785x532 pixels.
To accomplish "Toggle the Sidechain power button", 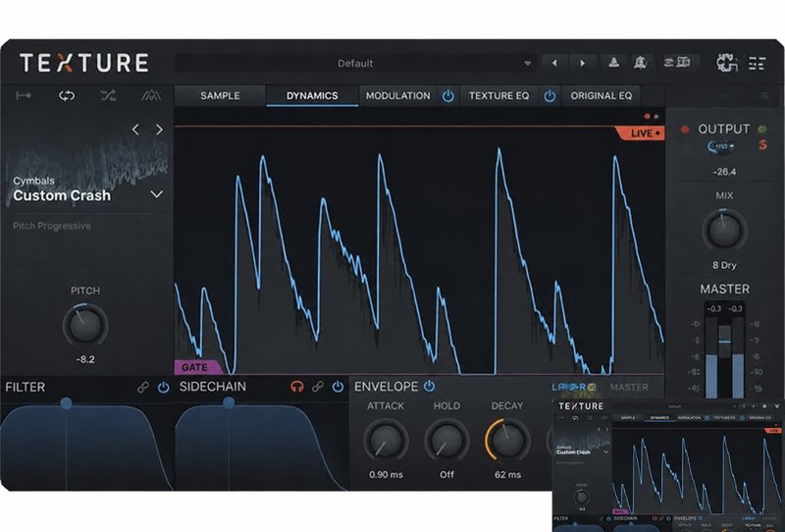I will (x=338, y=387).
